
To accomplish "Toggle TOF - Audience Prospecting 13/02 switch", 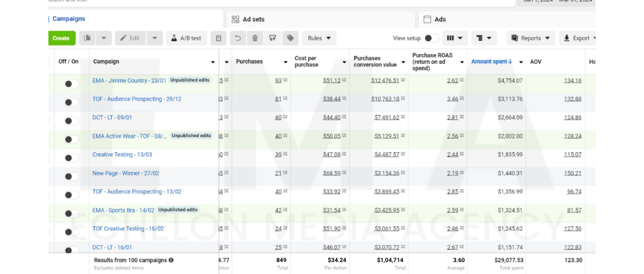I will pyautogui.click(x=72, y=195).
